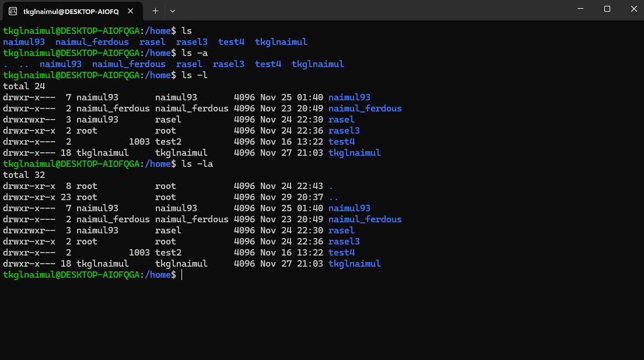This screenshot has width=644, height=360.
Task: Click blue test4 name in total 32 listing
Action: pos(341,253)
